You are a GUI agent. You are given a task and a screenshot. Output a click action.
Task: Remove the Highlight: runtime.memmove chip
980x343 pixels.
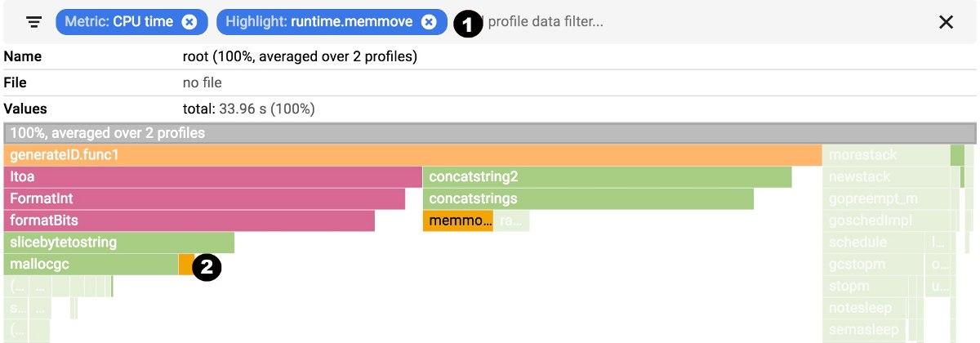pos(429,22)
